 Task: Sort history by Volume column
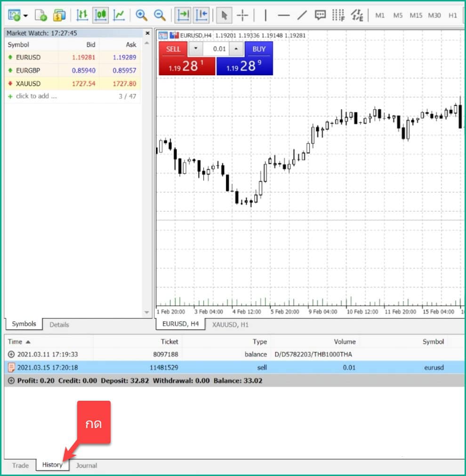pyautogui.click(x=345, y=342)
